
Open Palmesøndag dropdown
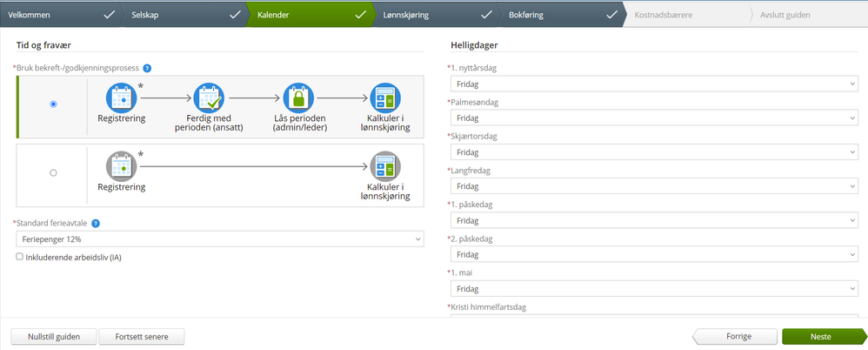pyautogui.click(x=652, y=118)
